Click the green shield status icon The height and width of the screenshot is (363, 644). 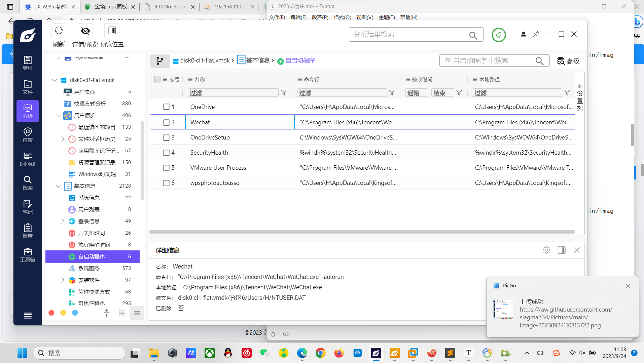click(x=498, y=35)
